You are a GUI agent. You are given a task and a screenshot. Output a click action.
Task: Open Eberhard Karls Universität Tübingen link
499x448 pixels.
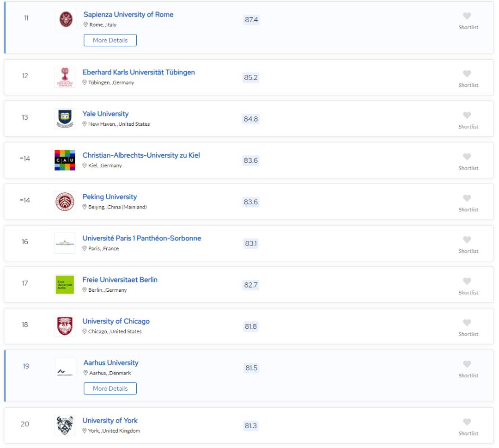[x=138, y=72]
